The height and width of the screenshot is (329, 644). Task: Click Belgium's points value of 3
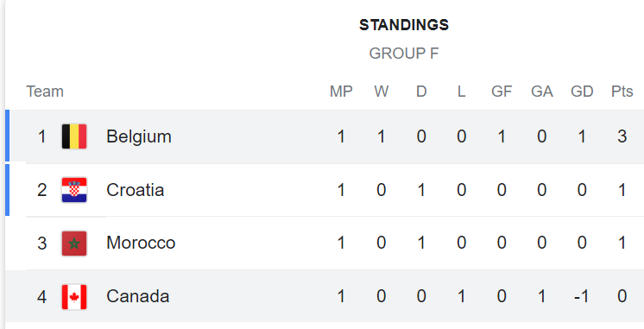click(x=622, y=136)
